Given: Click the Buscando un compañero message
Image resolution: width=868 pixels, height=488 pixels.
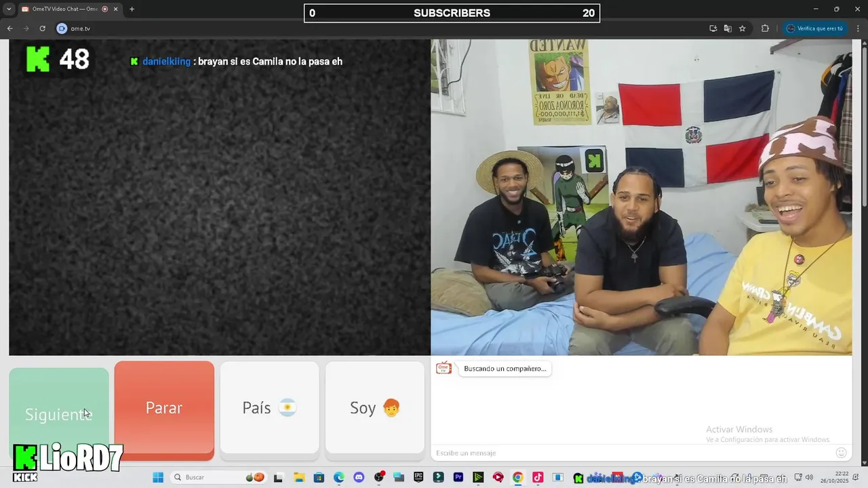Looking at the screenshot, I should (505, 369).
